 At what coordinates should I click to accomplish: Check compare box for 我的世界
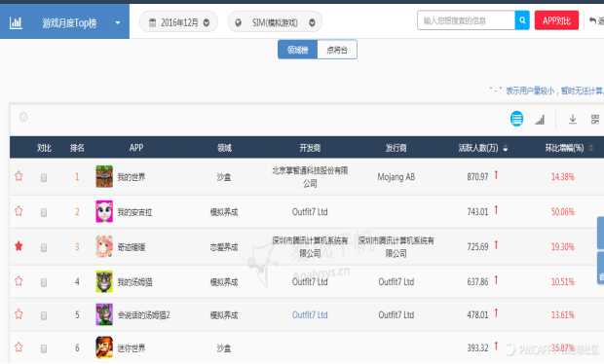click(x=44, y=177)
